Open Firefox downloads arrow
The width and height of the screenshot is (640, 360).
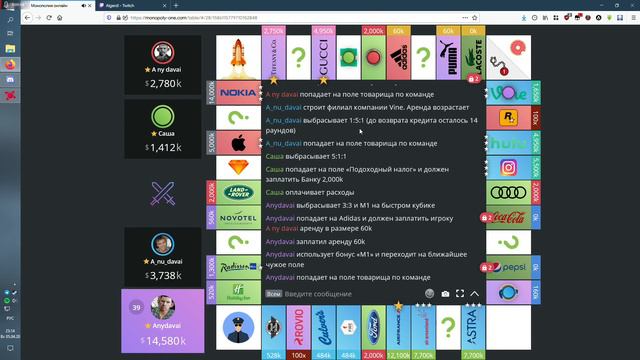click(524, 18)
